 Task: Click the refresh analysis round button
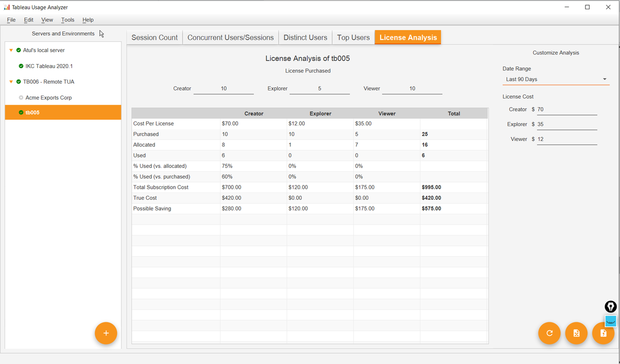(x=549, y=333)
